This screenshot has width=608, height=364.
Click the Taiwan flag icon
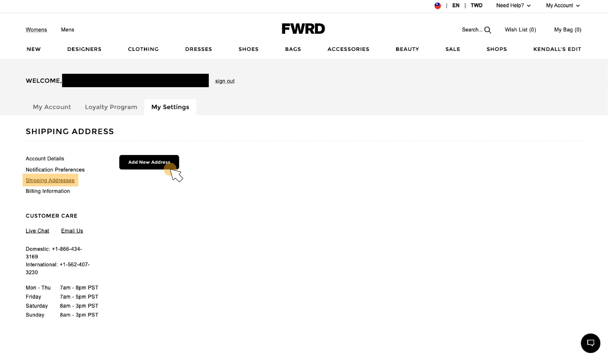click(437, 5)
